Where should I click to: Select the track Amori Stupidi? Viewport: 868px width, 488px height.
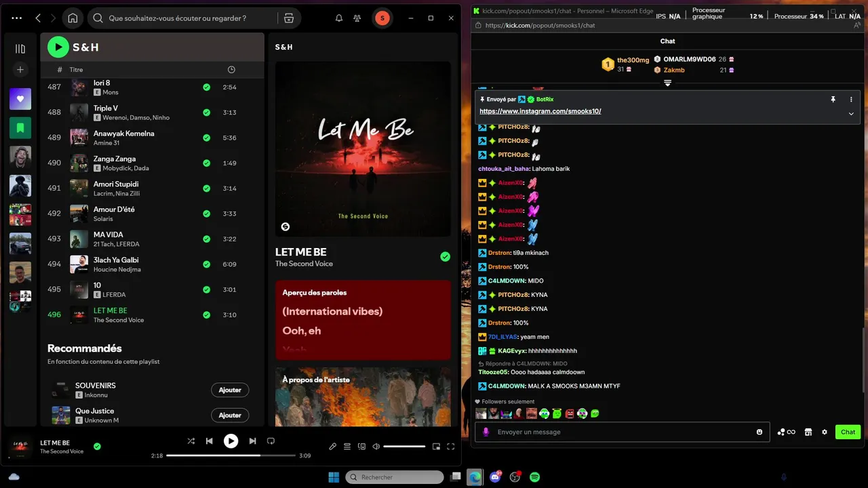point(116,184)
